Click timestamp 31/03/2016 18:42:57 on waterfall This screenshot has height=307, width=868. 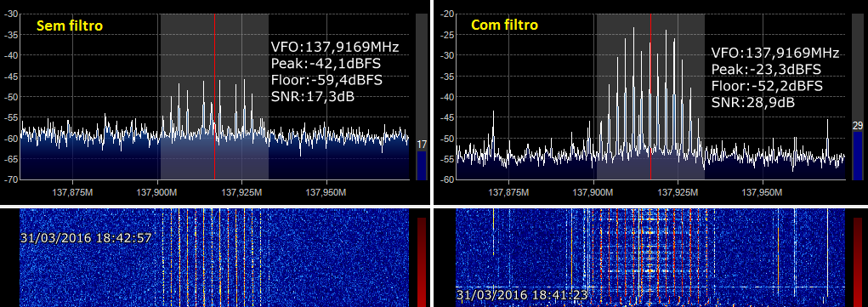point(86,238)
